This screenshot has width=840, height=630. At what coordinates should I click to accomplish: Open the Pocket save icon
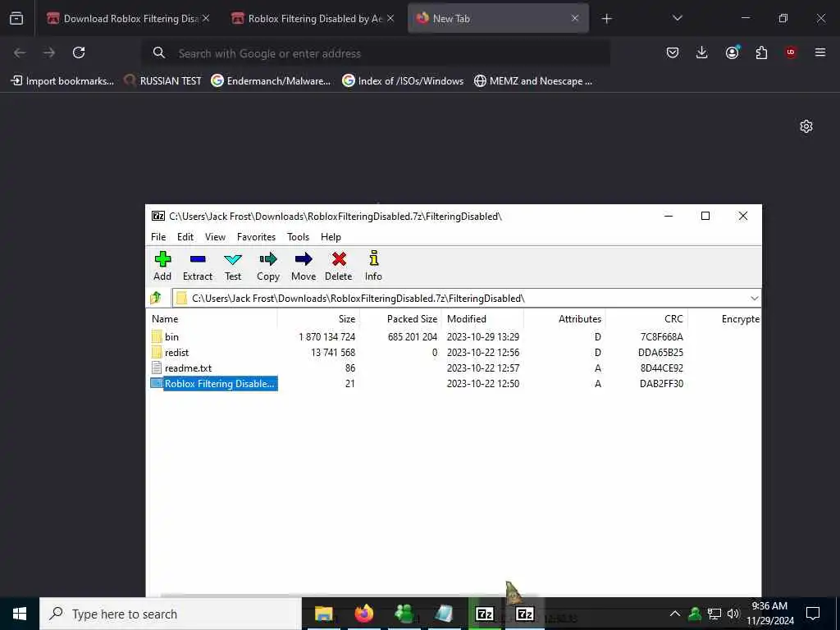coord(673,52)
